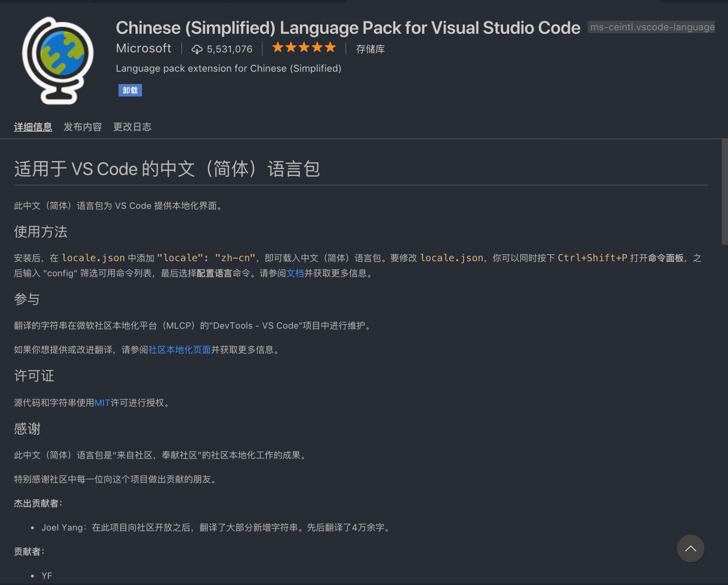Click the 参与 section heading
This screenshot has width=728, height=585.
click(x=27, y=299)
